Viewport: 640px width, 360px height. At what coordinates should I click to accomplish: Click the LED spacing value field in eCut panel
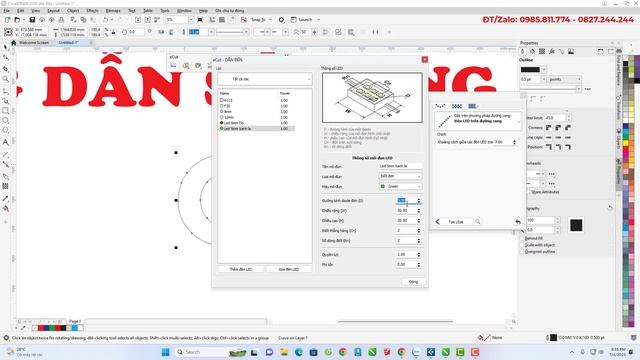point(503,142)
